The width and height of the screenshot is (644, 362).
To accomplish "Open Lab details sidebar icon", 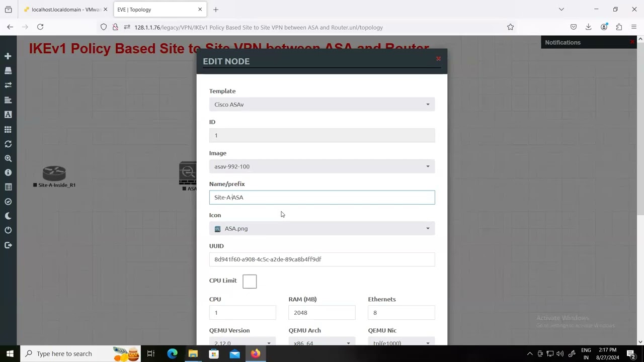I will coord(8,187).
